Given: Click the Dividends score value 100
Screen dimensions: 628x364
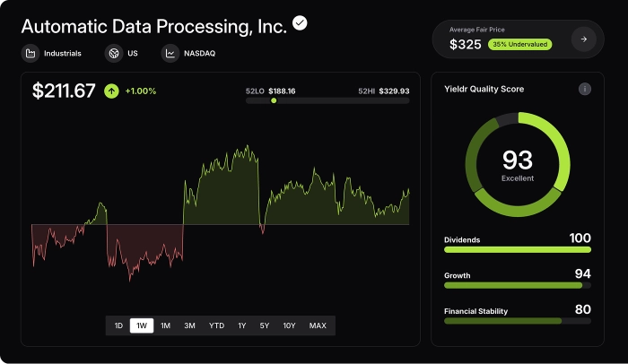Looking at the screenshot, I should click(580, 238).
